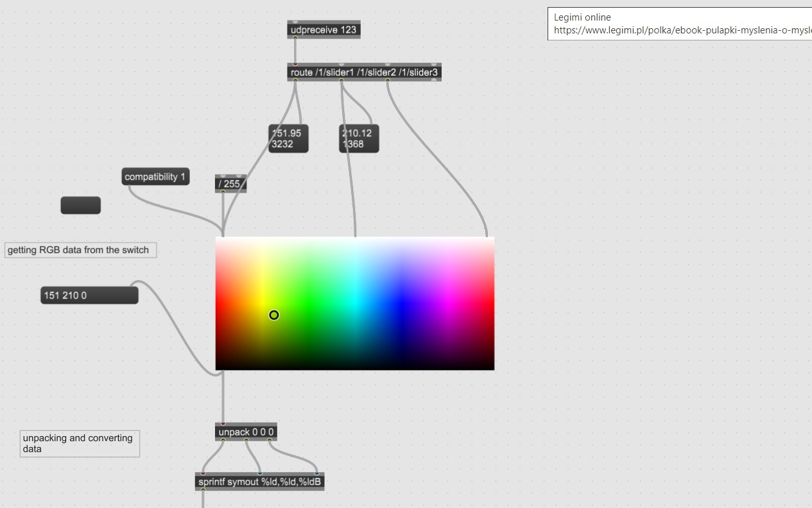This screenshot has height=508, width=812.
Task: Click the Legimi online comment title
Action: pyautogui.click(x=582, y=17)
